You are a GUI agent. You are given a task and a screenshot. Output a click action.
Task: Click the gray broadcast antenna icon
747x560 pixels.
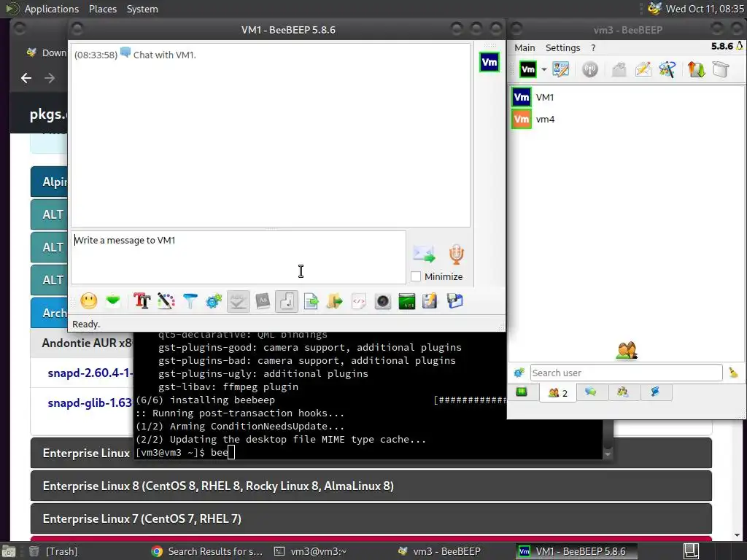589,69
